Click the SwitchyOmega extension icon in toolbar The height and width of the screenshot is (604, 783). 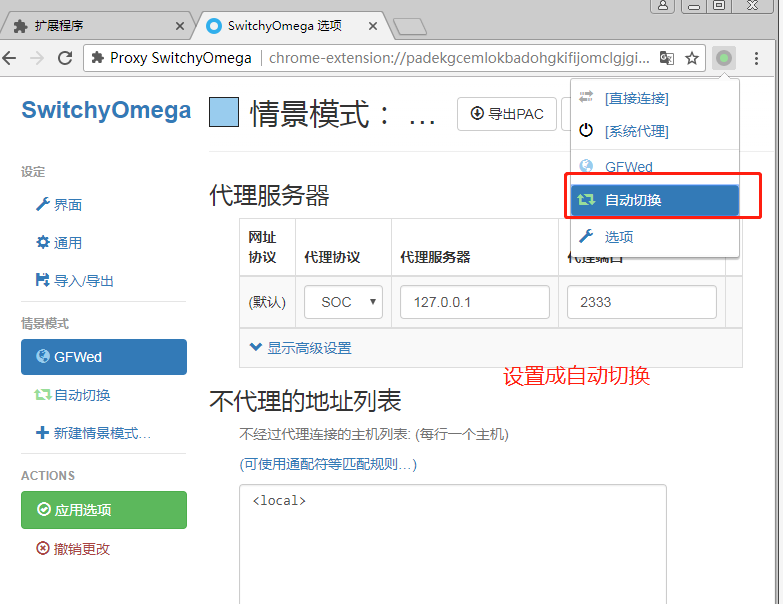click(x=724, y=58)
